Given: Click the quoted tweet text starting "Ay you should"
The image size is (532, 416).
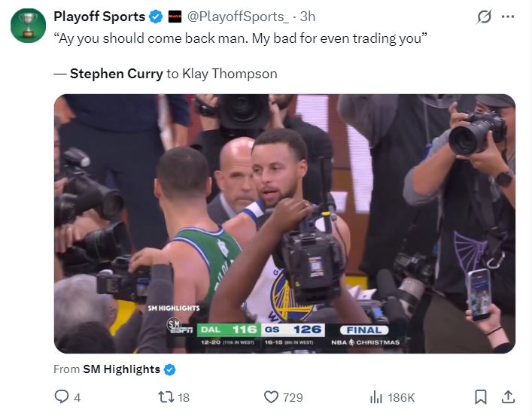Looking at the screenshot, I should pyautogui.click(x=241, y=38).
